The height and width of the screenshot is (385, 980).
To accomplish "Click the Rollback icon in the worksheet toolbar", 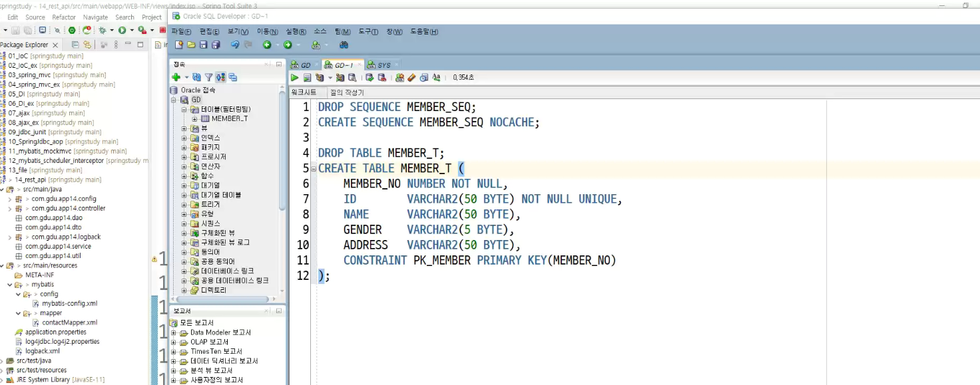I will 382,78.
